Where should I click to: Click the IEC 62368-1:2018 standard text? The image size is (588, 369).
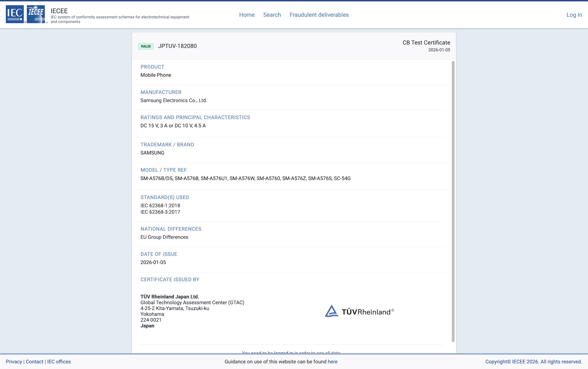pos(160,206)
